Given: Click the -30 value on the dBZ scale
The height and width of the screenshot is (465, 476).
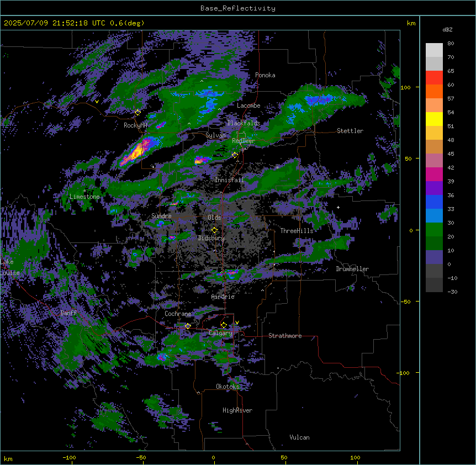Looking at the screenshot, I should [x=452, y=292].
